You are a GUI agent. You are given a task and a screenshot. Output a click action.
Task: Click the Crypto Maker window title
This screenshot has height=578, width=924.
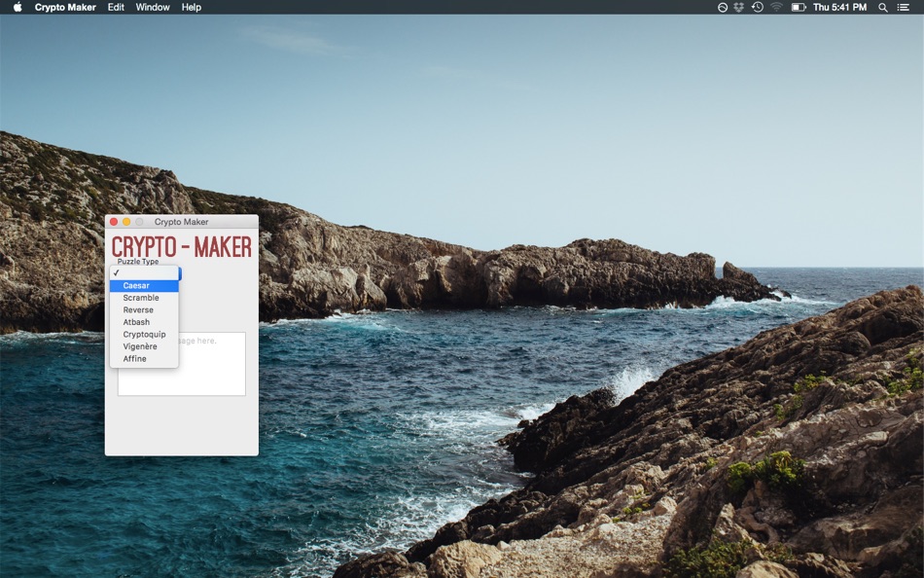[x=182, y=222]
